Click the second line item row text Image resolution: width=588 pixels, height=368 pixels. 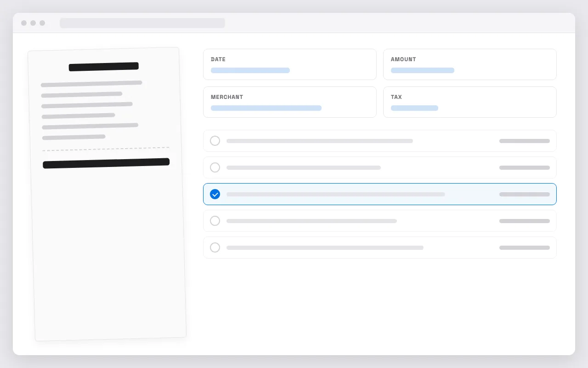[304, 167]
